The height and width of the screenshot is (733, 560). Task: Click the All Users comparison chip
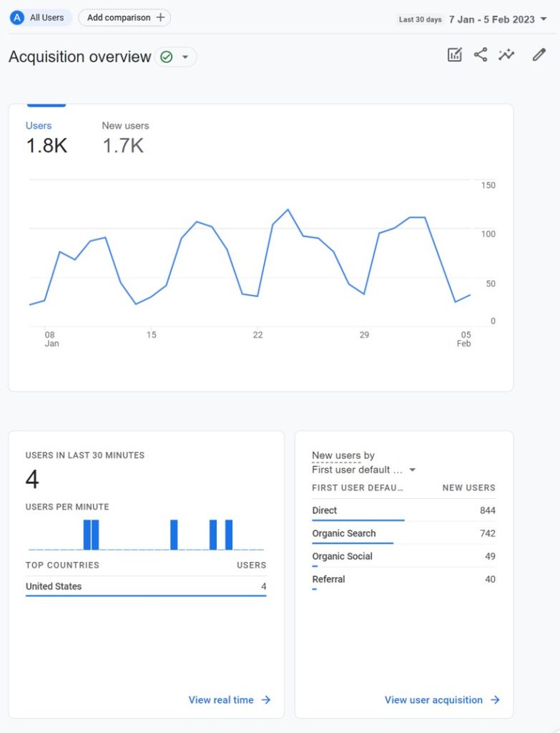[39, 17]
